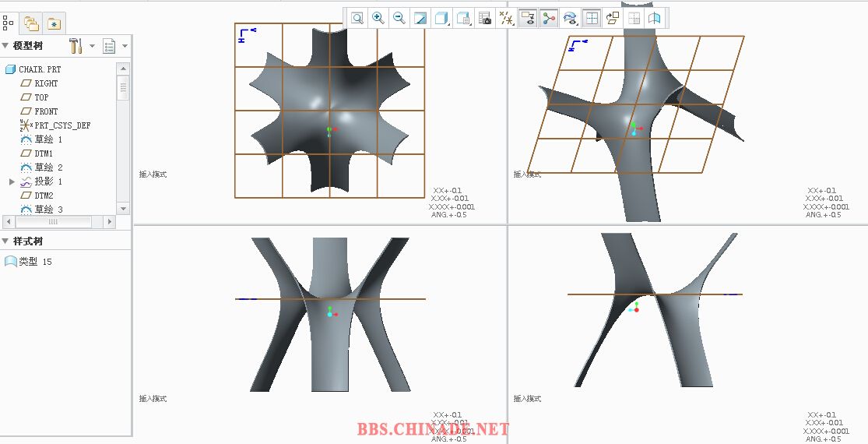Click the Zoom Out magnifier icon

click(x=399, y=18)
